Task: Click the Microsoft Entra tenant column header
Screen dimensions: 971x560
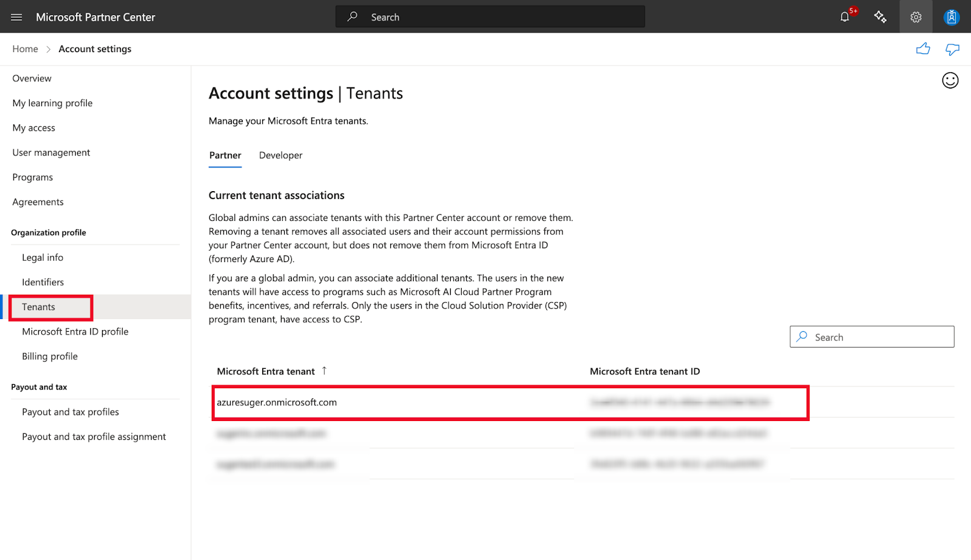Action: [266, 371]
